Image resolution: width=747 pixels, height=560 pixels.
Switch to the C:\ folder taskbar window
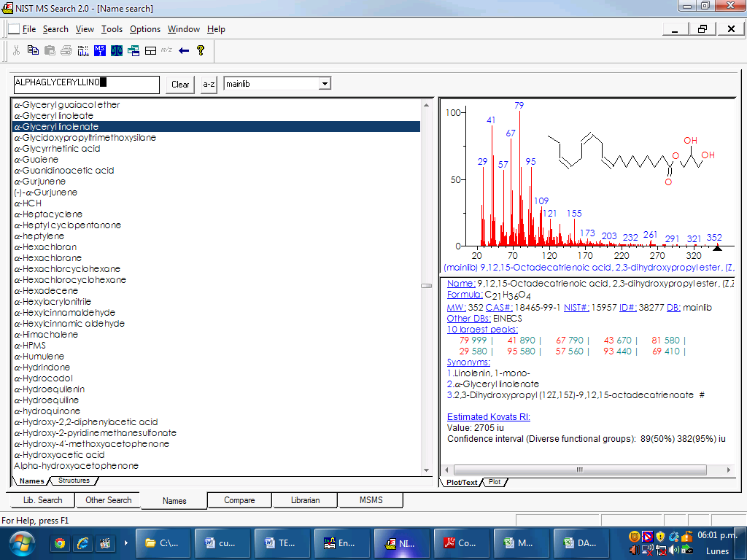coord(163,542)
